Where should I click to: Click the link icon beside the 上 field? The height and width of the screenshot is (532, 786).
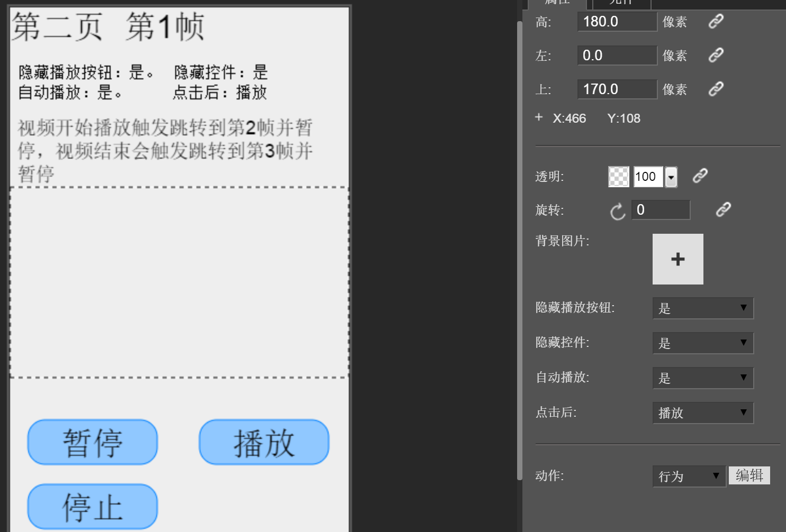tap(716, 89)
